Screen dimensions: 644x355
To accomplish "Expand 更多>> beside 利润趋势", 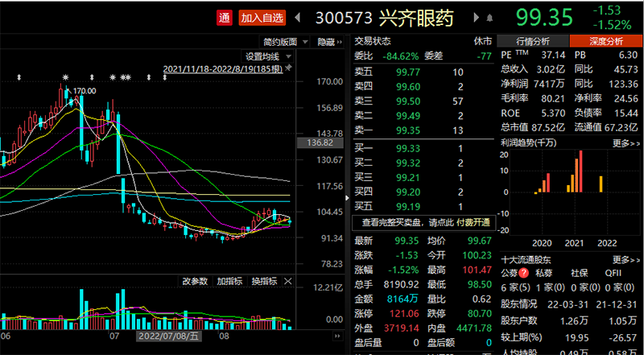I will [x=625, y=143].
